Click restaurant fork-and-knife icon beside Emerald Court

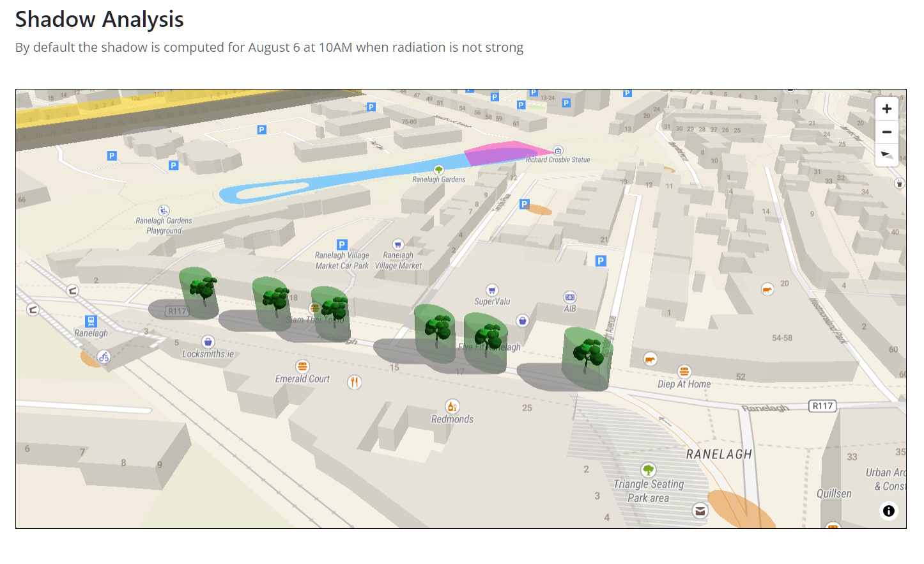tap(355, 382)
